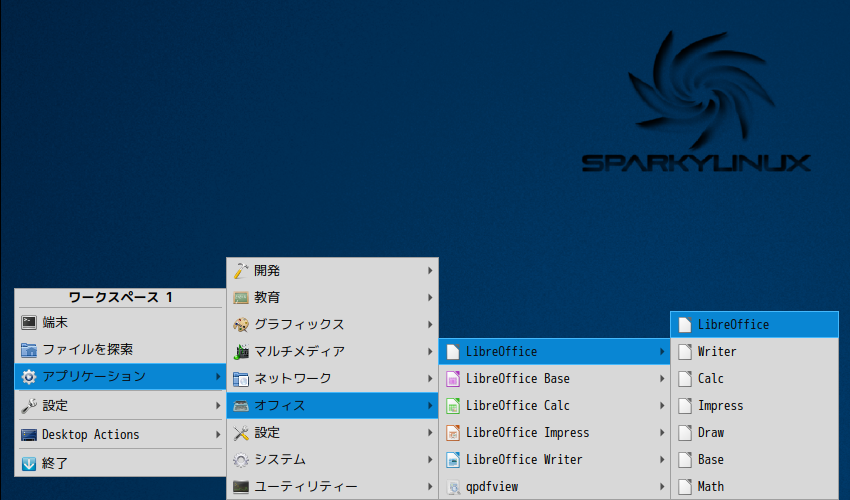Launch Impress from the last submenu

tap(755, 406)
